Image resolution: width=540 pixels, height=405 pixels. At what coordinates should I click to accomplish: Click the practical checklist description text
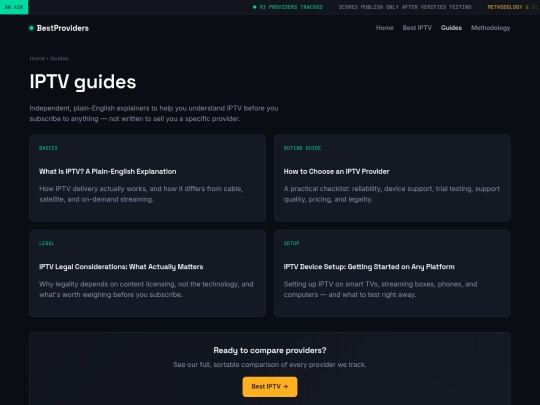(x=392, y=194)
